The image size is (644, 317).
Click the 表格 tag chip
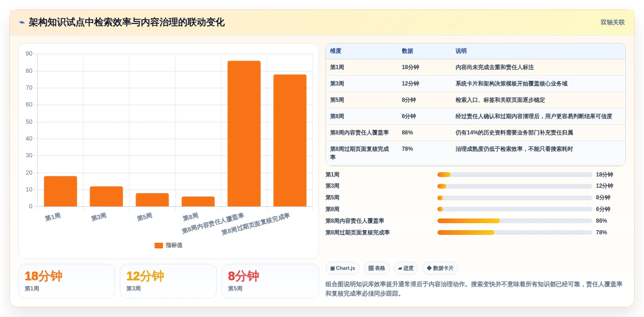coord(377,268)
